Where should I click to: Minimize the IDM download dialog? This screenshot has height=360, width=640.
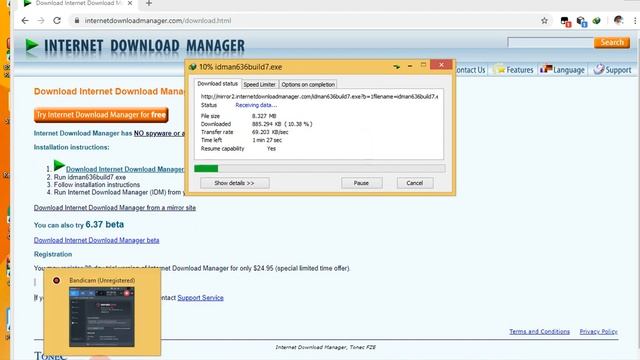click(410, 66)
